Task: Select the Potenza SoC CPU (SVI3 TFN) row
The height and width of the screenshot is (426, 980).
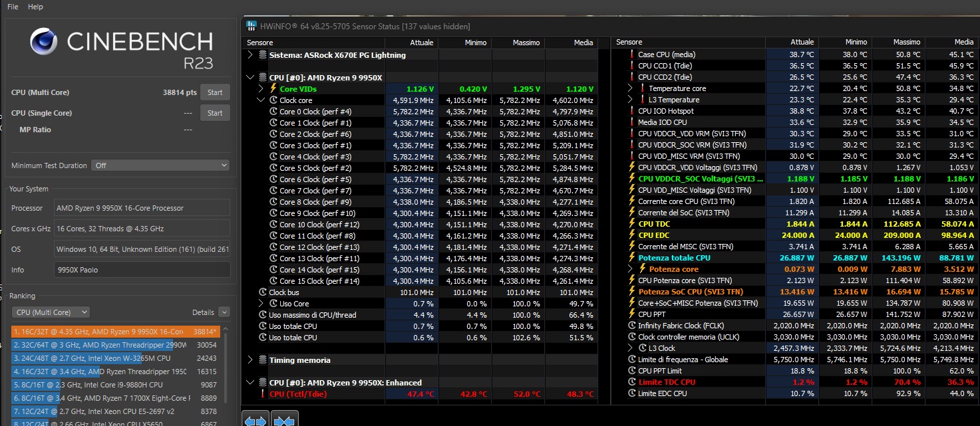Action: [796, 292]
